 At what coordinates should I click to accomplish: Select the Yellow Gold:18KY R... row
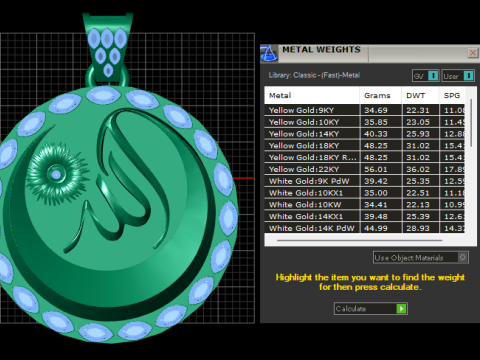[x=365, y=157]
